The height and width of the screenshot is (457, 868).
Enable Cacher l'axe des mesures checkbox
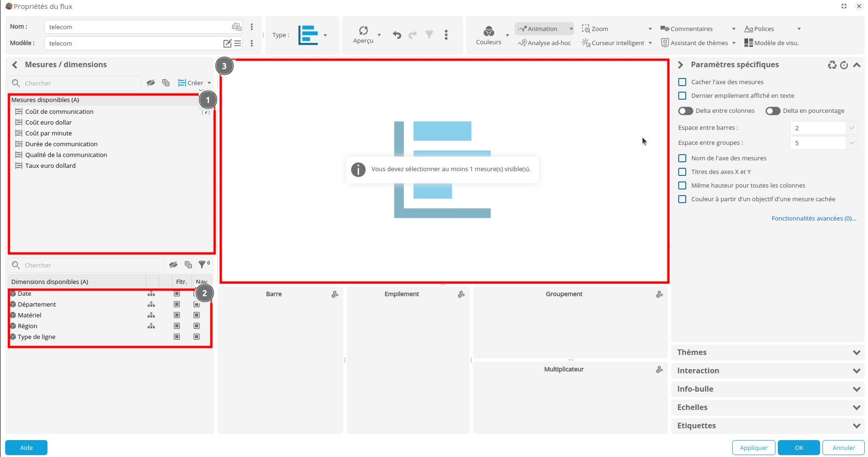click(682, 82)
